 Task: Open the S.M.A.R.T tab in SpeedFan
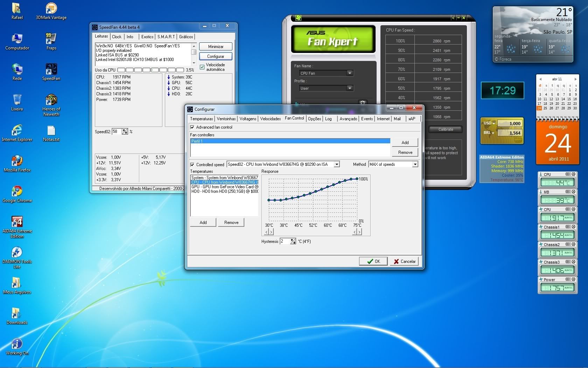pos(166,37)
